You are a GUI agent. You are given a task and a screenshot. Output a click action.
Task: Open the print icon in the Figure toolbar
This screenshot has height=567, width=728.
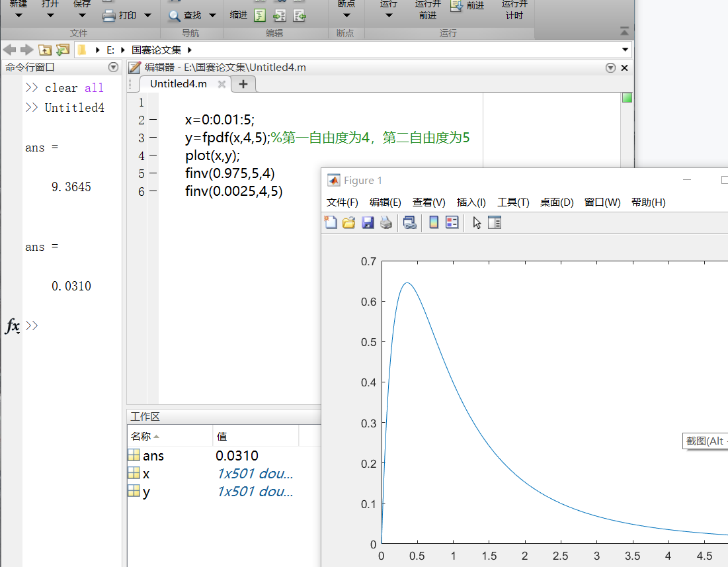coord(385,222)
